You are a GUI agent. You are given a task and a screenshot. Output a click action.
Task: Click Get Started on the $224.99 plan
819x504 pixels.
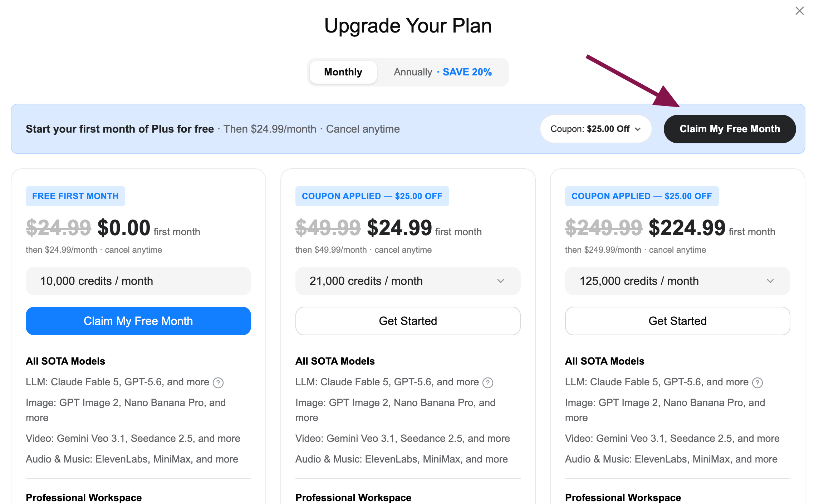pos(677,321)
